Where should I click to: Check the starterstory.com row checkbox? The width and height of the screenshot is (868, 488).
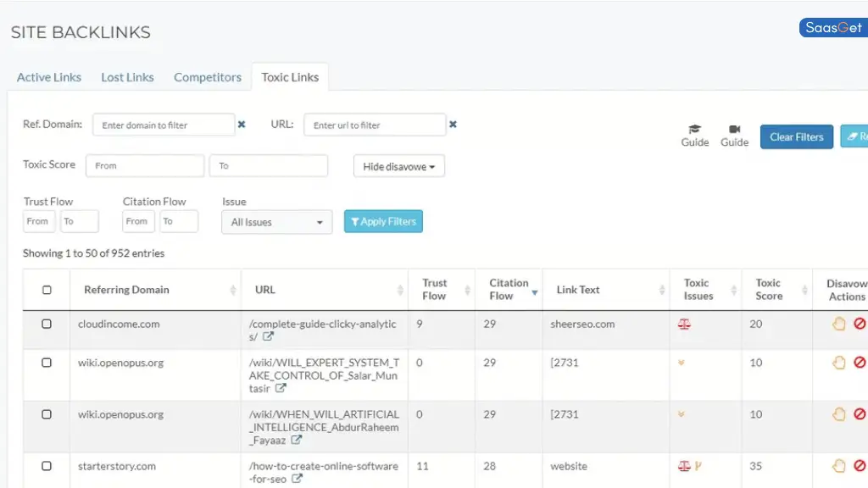click(x=47, y=466)
